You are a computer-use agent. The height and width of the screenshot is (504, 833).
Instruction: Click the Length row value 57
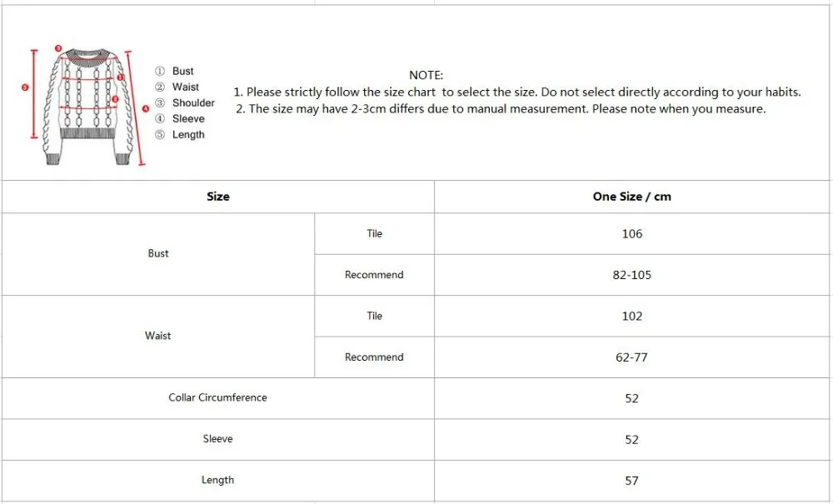pyautogui.click(x=631, y=481)
